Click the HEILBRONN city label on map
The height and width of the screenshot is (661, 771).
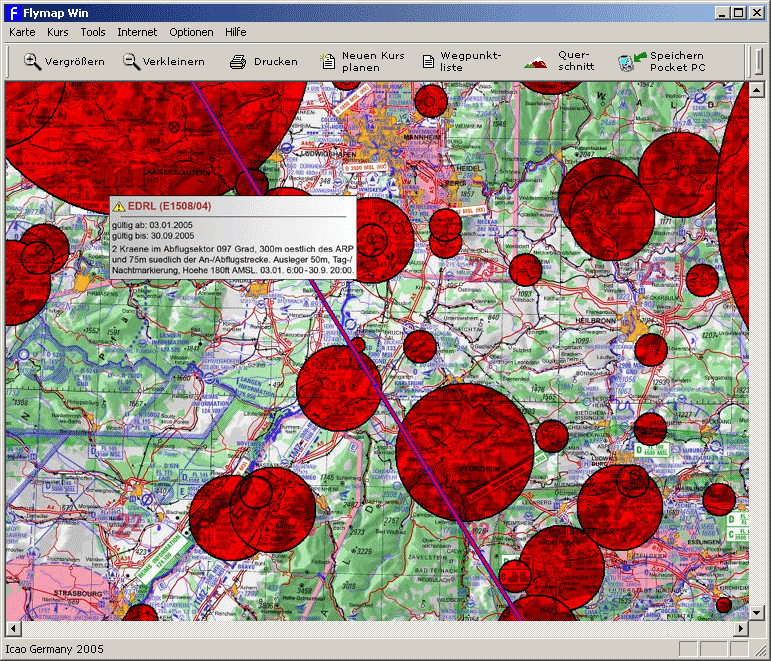[x=595, y=320]
